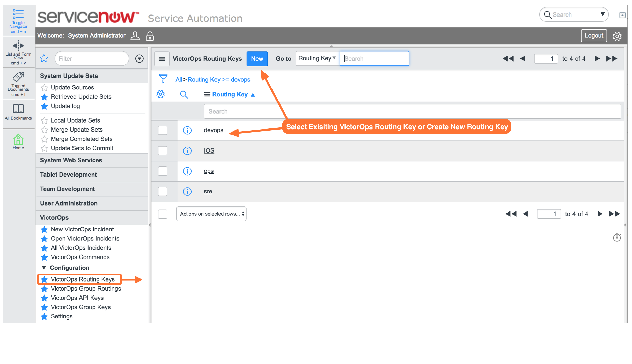This screenshot has width=632, height=364.
Task: Open the devops routing key link
Action: [214, 130]
